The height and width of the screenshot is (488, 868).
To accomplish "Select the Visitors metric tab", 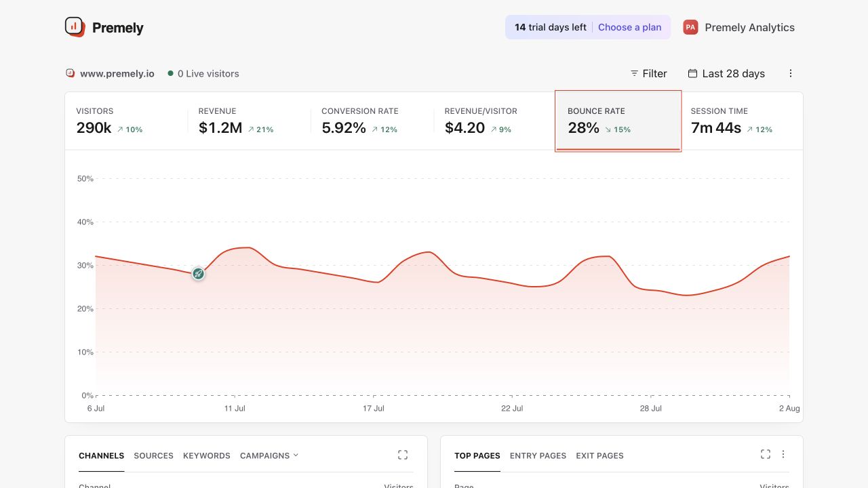I will point(126,121).
